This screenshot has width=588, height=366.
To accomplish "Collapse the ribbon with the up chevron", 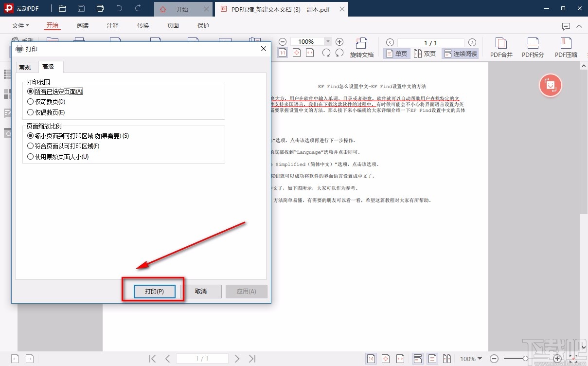I will 579,26.
